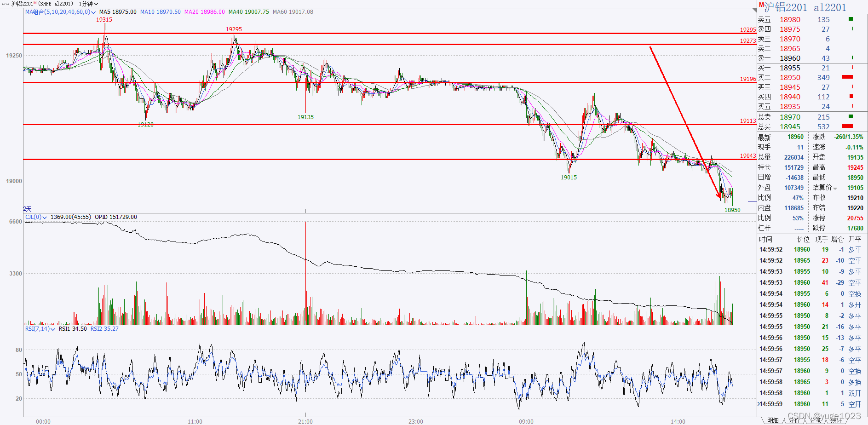868x425 pixels.
Task: Click the RSI1 34.50 indicator value
Action: click(73, 329)
